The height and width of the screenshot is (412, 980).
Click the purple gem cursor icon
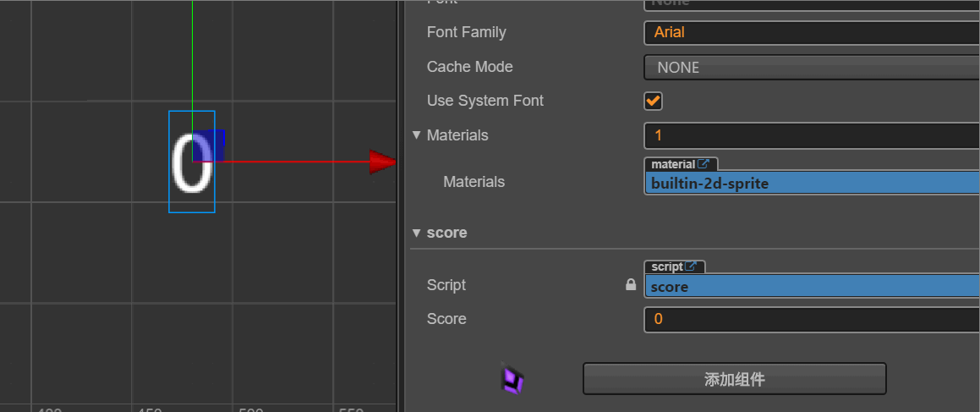512,380
